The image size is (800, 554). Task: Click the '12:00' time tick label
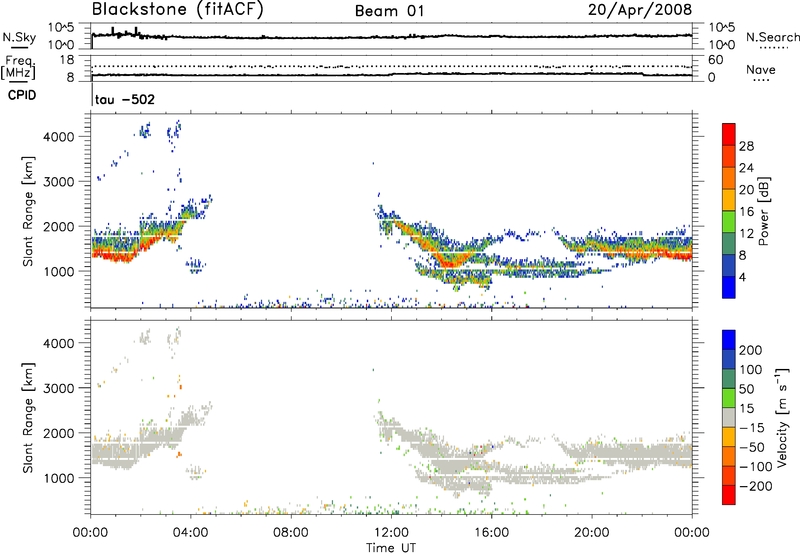click(x=391, y=533)
